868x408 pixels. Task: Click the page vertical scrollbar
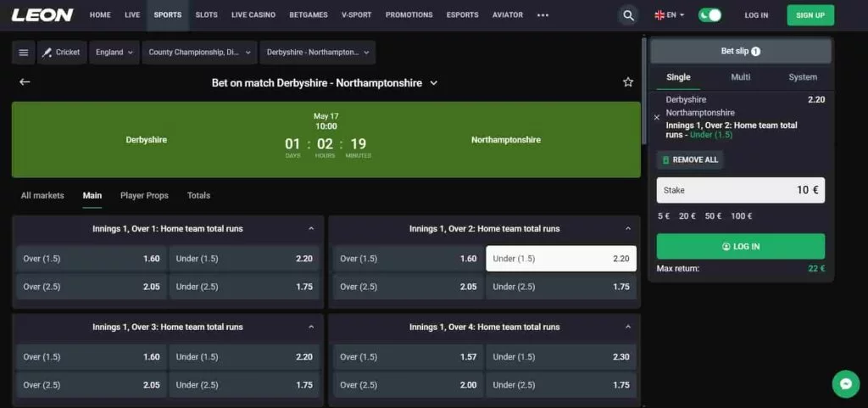pyautogui.click(x=644, y=92)
